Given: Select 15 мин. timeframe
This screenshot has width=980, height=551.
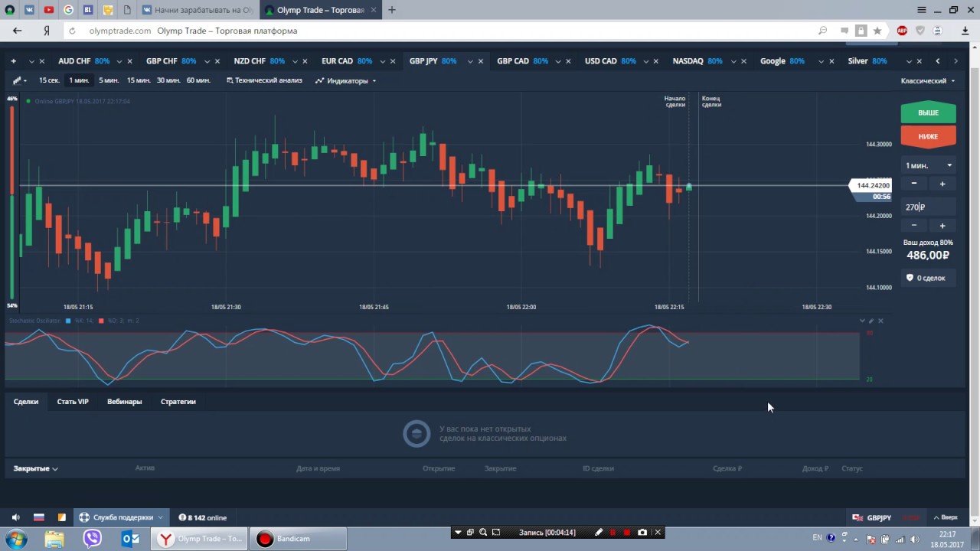Looking at the screenshot, I should [139, 80].
